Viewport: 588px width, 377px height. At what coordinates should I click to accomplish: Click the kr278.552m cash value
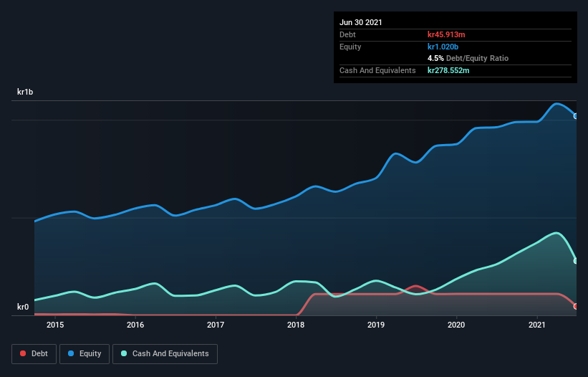[x=448, y=70]
